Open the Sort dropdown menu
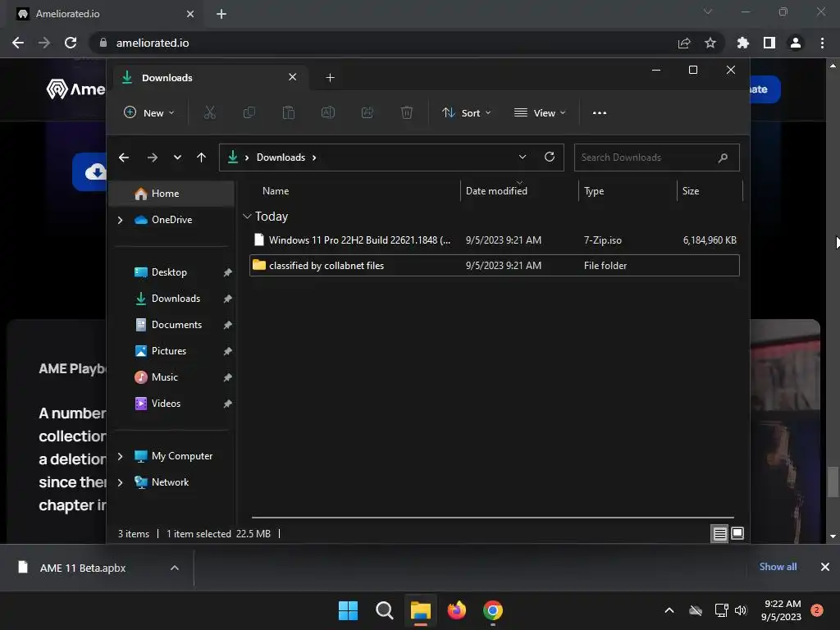The height and width of the screenshot is (630, 840). pyautogui.click(x=466, y=112)
